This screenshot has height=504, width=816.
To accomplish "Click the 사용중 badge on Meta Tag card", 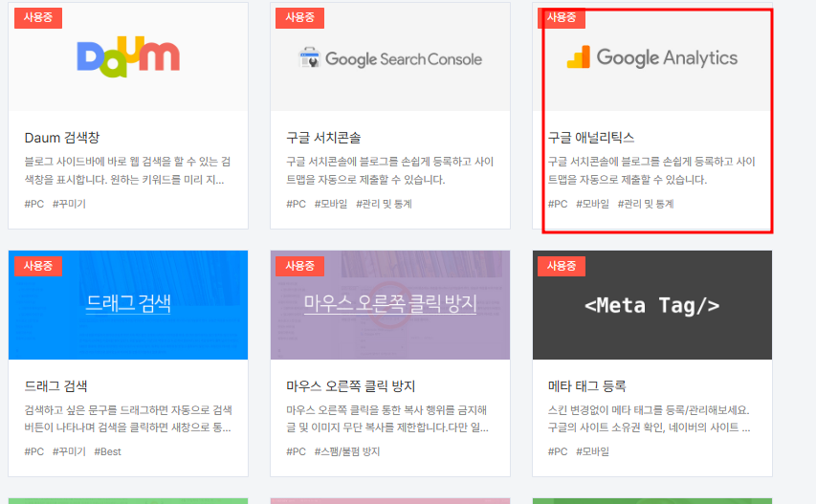I will [562, 266].
